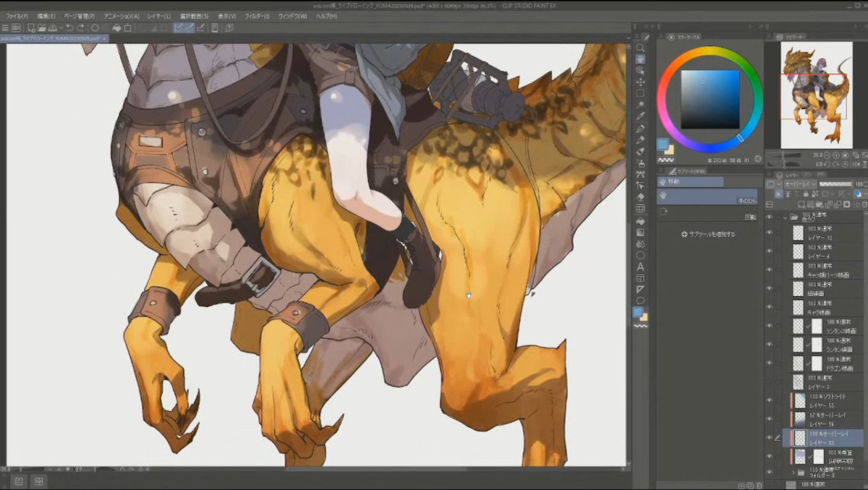Click the Save icon in command bar

click(52, 27)
